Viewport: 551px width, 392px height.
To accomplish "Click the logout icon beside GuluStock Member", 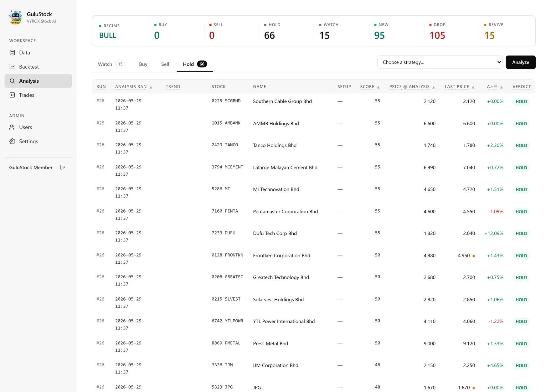I will pyautogui.click(x=63, y=167).
